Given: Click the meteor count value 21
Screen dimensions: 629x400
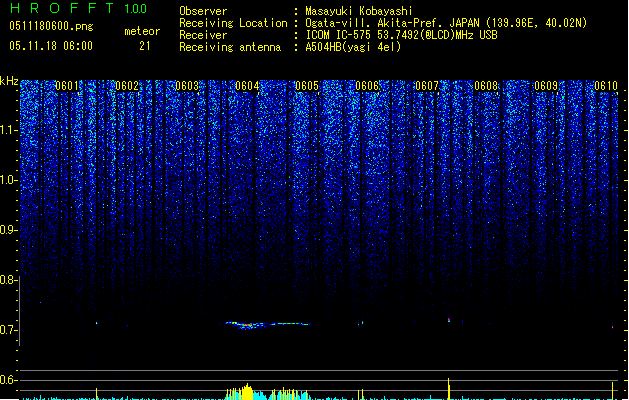Looking at the screenshot, I should click(x=145, y=46).
